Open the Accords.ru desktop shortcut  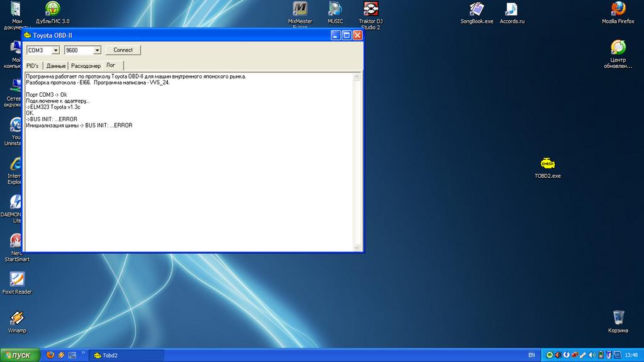[511, 9]
